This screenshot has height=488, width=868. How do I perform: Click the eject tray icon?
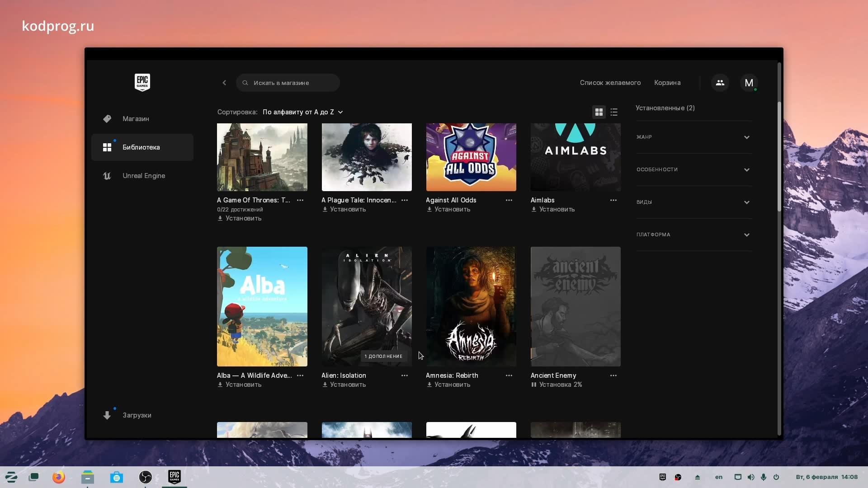[698, 477]
